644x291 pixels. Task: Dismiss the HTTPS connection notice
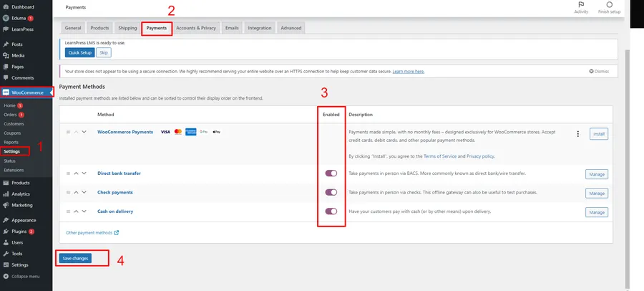click(x=599, y=71)
